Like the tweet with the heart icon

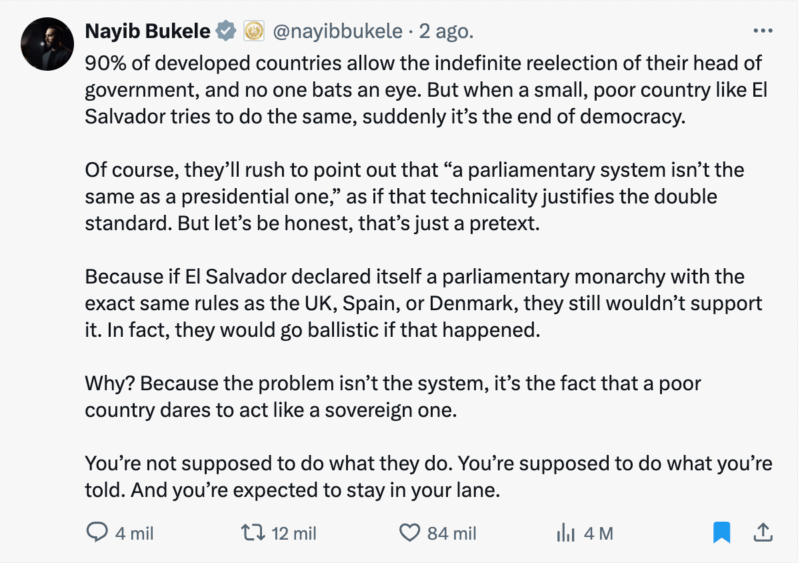tap(409, 533)
